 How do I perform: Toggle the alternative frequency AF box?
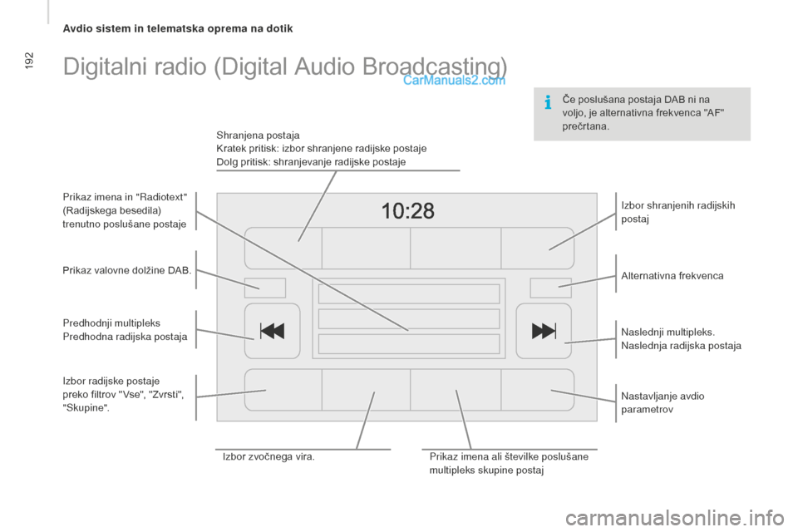(550, 288)
